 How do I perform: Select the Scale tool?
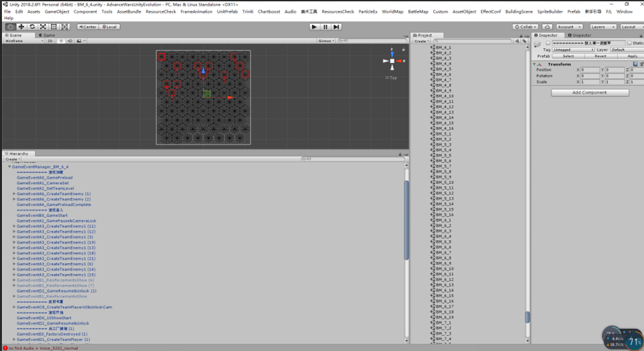[x=43, y=27]
